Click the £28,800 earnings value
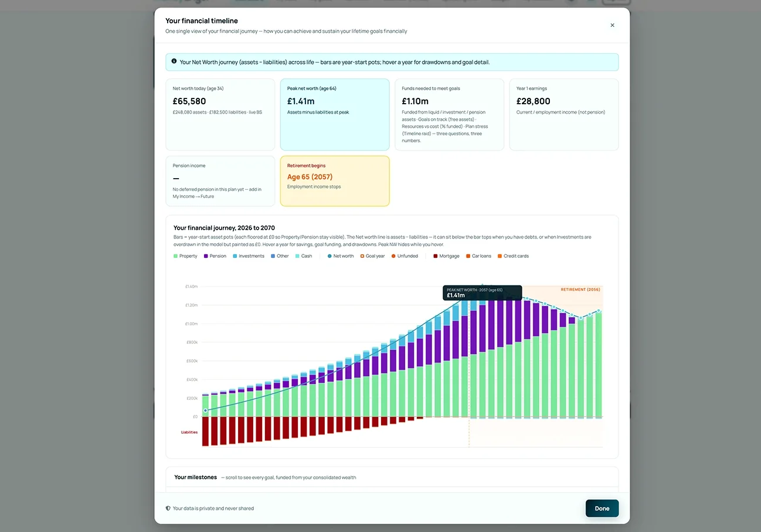The height and width of the screenshot is (532, 761). point(533,101)
